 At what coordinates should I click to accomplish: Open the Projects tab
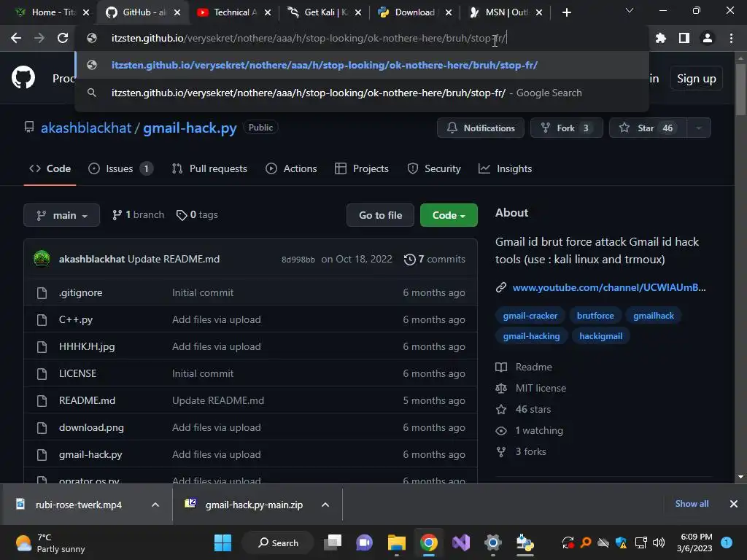point(362,168)
